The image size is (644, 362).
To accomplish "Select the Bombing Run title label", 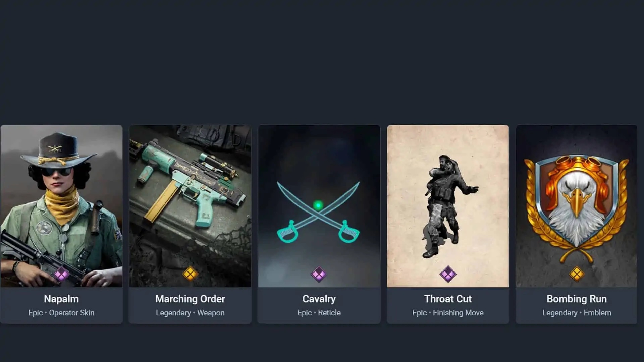I will [x=577, y=299].
